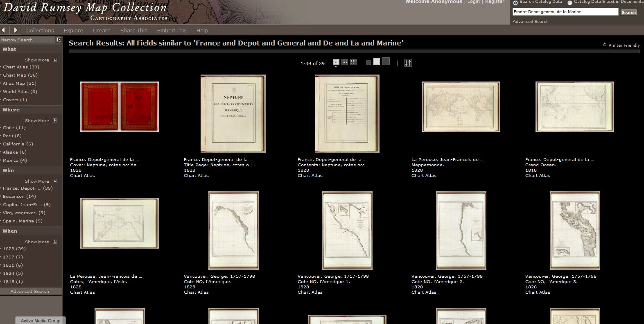Screen dimensions: 644x324
Task: Click the Login link
Action: coord(474,2)
